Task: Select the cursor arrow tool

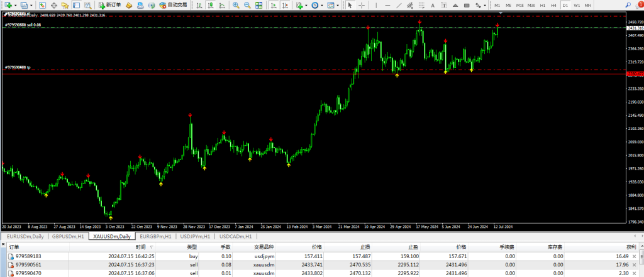Action: tap(351, 5)
